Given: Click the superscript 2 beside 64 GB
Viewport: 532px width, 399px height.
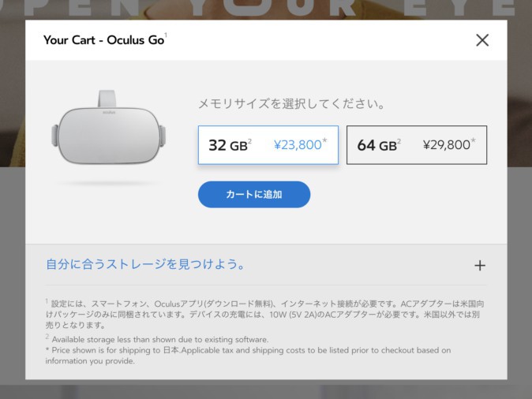Looking at the screenshot, I should tap(399, 141).
